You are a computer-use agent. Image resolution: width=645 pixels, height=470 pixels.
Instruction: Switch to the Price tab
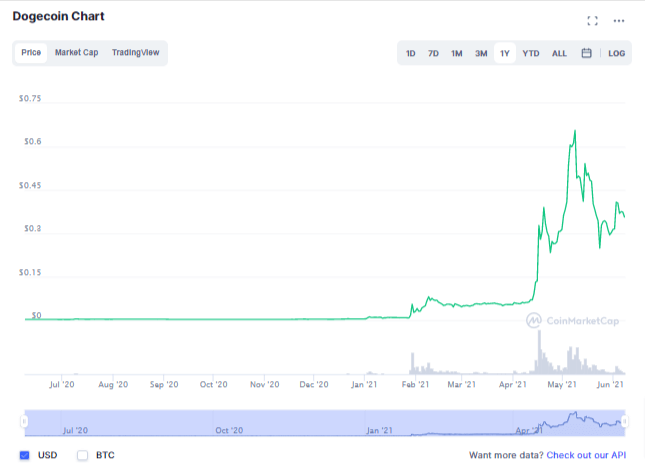pos(31,53)
